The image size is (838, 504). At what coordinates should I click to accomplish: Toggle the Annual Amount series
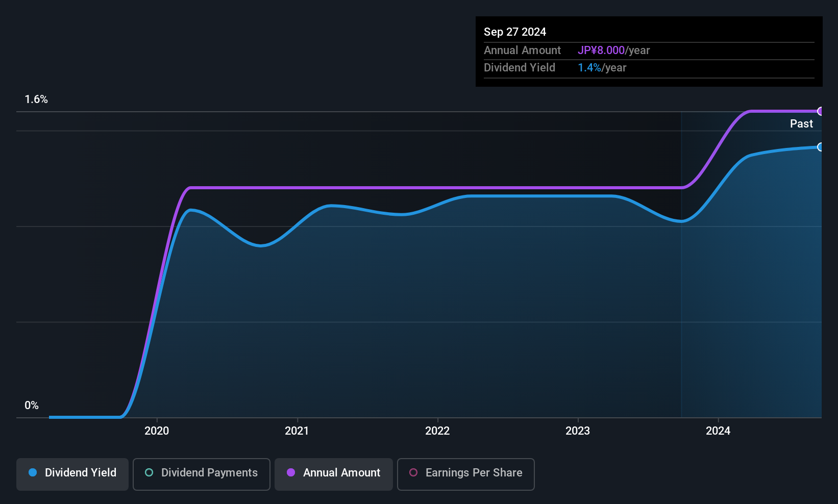[334, 474]
